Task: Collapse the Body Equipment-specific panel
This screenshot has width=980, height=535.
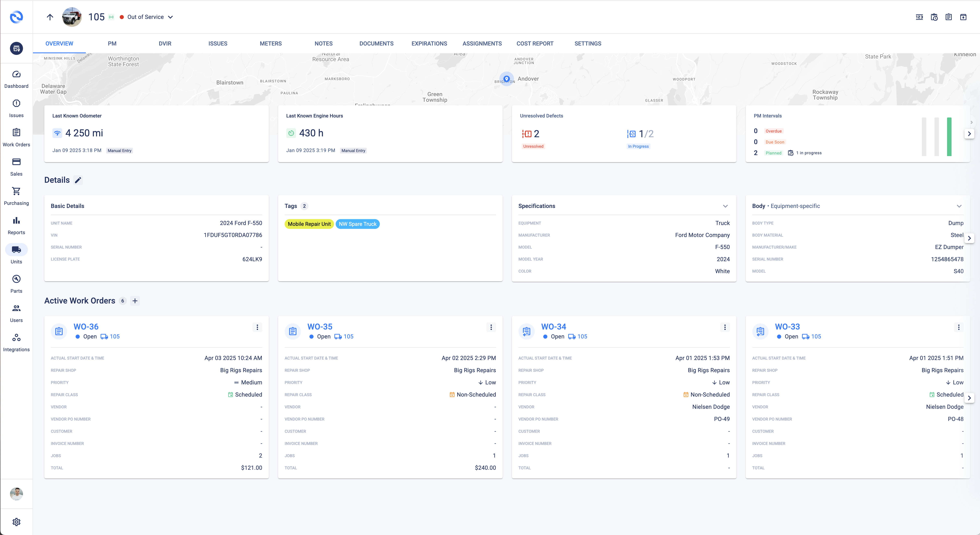Action: coord(959,206)
